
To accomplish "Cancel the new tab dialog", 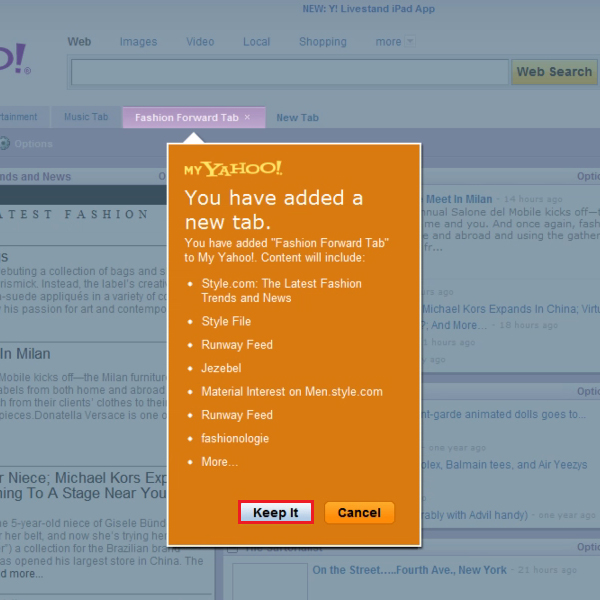I will tap(359, 512).
